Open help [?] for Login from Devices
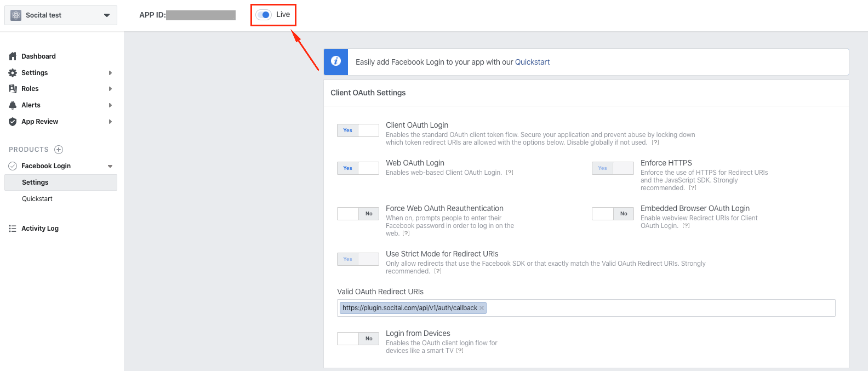 (460, 351)
